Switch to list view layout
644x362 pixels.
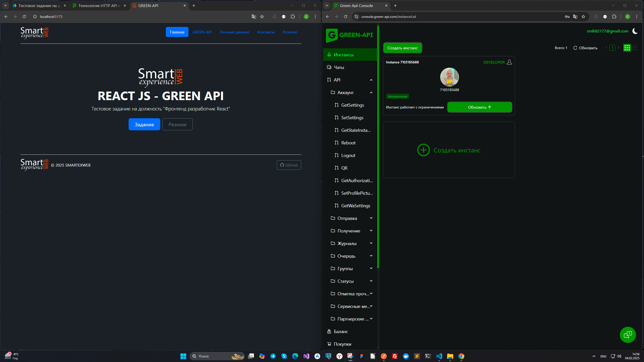point(635,48)
